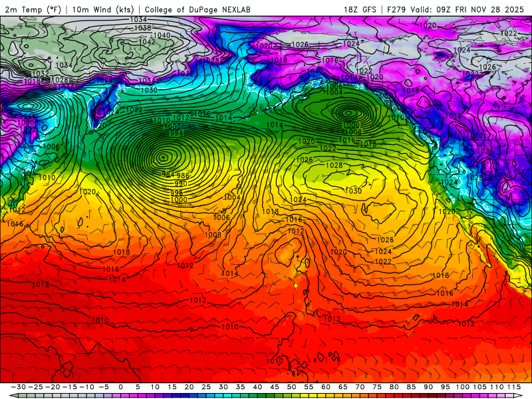
Task: Select the "College of DuPage NEXLAB" title text
Action: point(198,9)
